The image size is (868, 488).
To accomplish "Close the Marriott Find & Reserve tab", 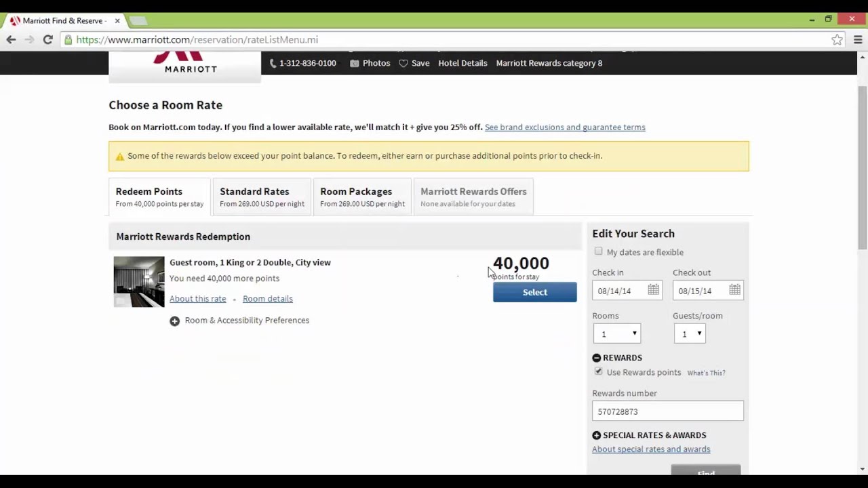I will pyautogui.click(x=117, y=21).
